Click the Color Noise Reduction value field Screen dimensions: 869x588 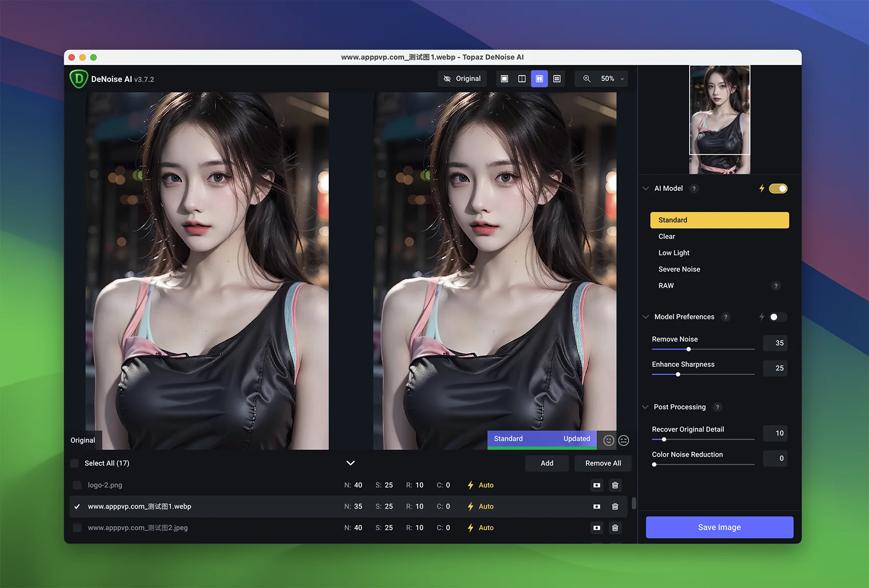[775, 458]
